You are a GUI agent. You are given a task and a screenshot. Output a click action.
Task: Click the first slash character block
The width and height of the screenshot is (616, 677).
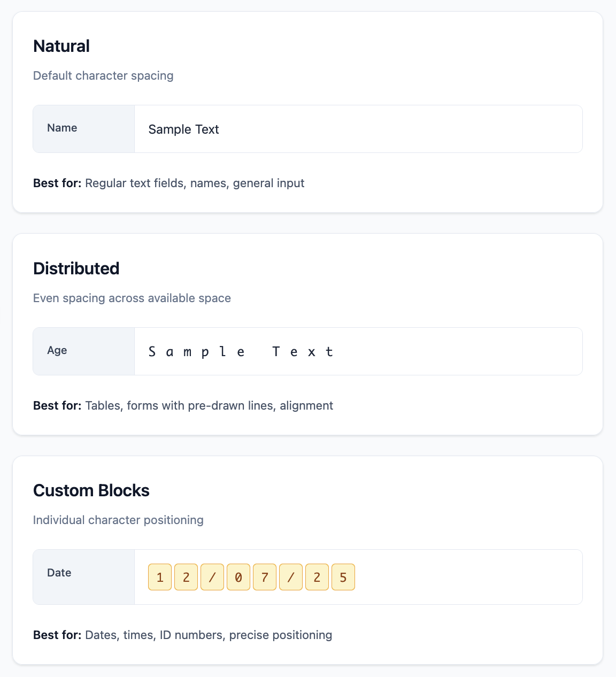212,577
